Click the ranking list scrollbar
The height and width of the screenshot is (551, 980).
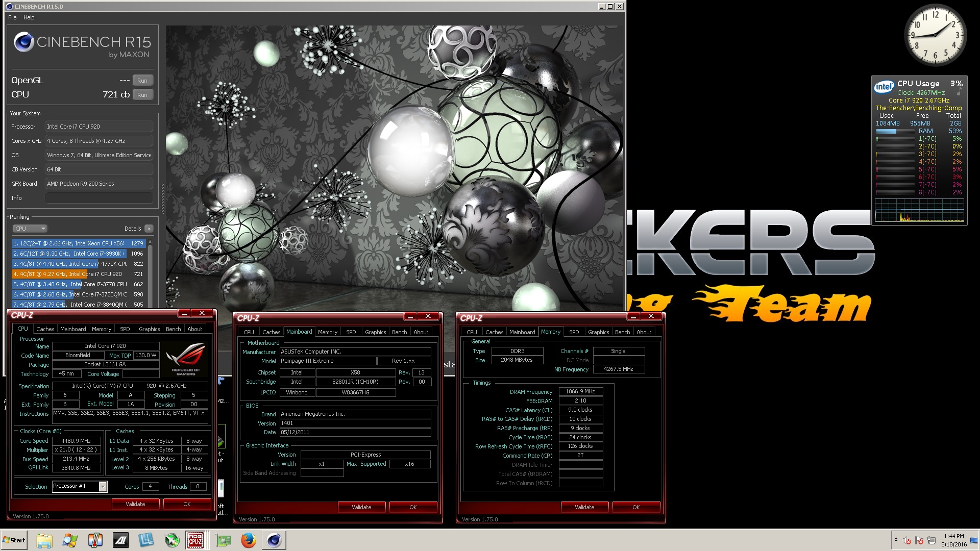[151, 273]
